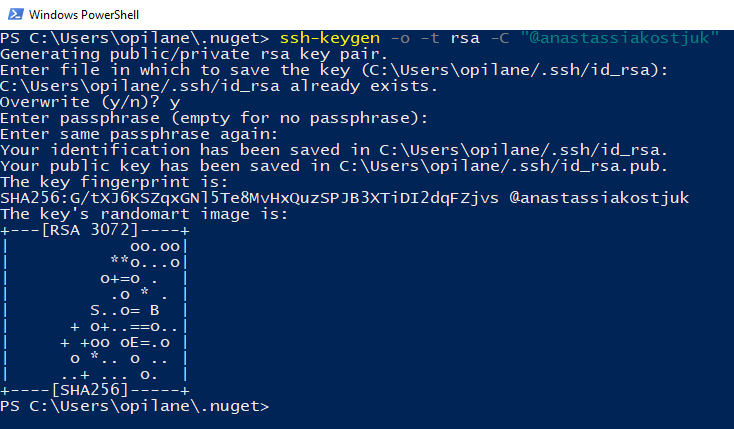Click the [SHA256] randomart footer

tap(90, 390)
